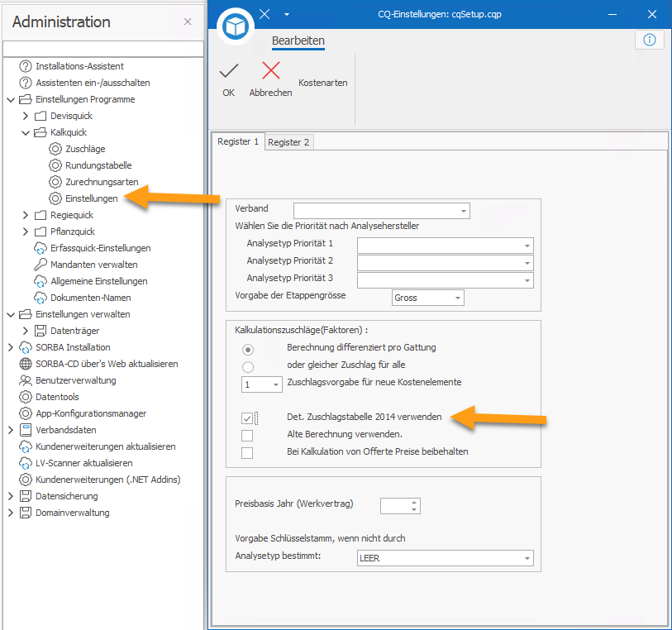Click the Mandanten verwalten key icon
672x630 pixels.
[x=41, y=265]
